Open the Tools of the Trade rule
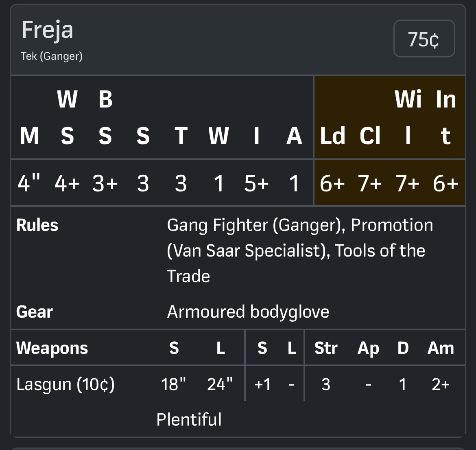 [380, 251]
